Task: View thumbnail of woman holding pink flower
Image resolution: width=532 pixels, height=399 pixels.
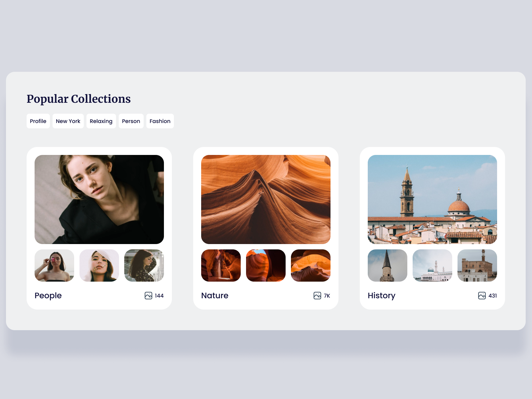Action: (x=54, y=265)
